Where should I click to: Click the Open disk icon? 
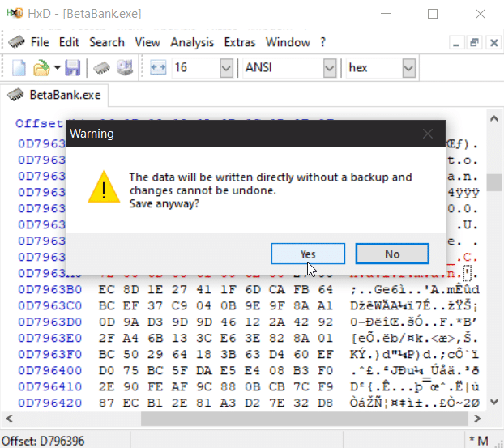click(125, 68)
